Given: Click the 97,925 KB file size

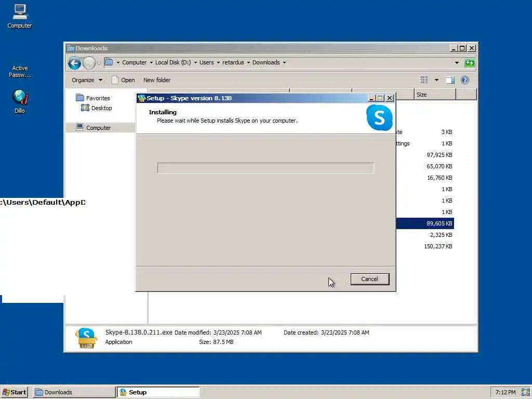Looking at the screenshot, I should [439, 155].
